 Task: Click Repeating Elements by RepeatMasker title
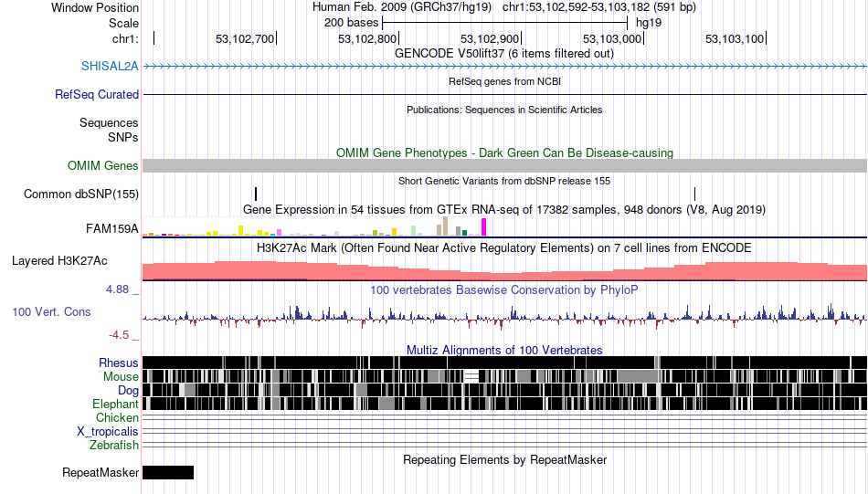point(505,459)
